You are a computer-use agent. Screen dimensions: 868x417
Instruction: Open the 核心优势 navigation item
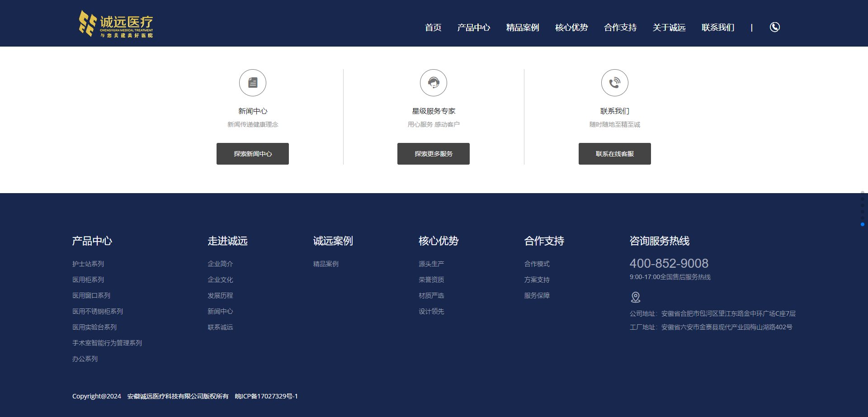(x=571, y=28)
